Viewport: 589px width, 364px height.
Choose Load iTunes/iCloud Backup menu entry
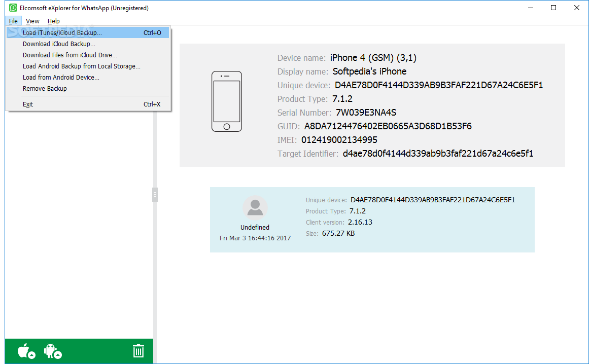[88, 32]
